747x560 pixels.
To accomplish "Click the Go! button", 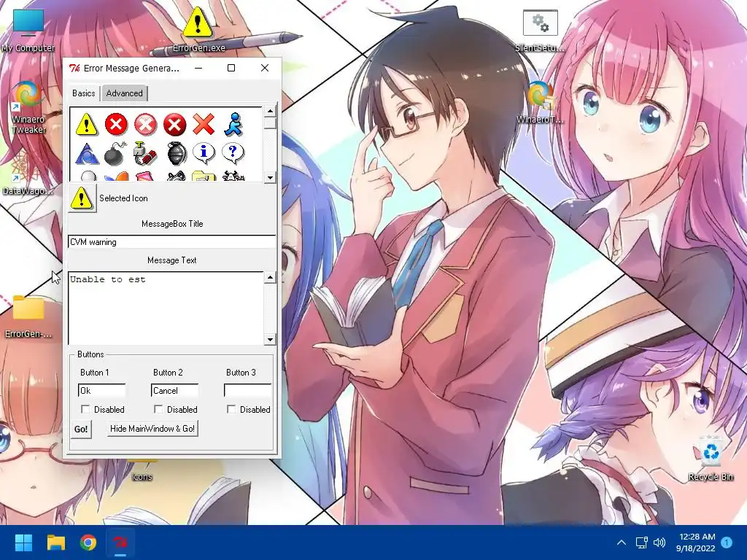I will (81, 429).
